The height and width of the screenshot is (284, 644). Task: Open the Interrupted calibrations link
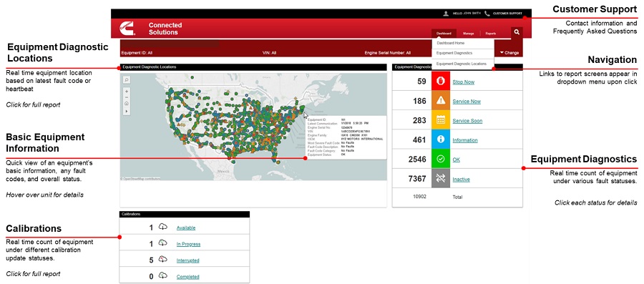click(x=187, y=260)
